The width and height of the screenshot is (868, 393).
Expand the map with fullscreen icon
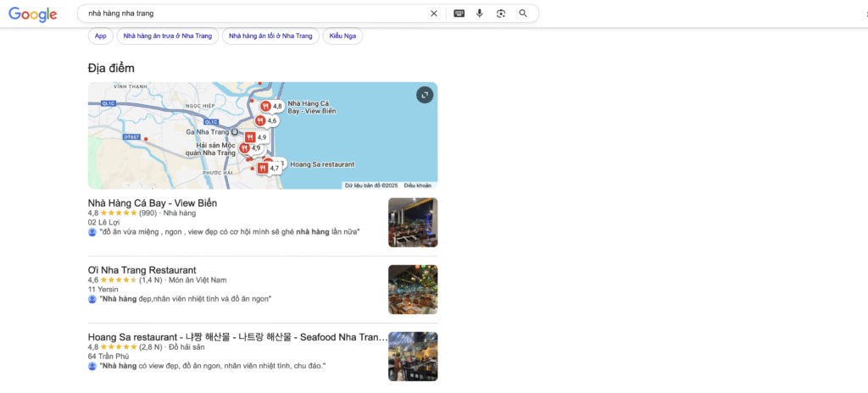pos(425,95)
